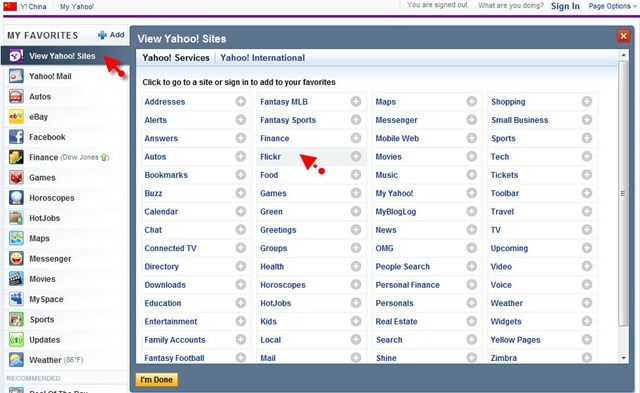Click the Maps icon in favorites
Image resolution: width=640 pixels, height=393 pixels.
[16, 238]
